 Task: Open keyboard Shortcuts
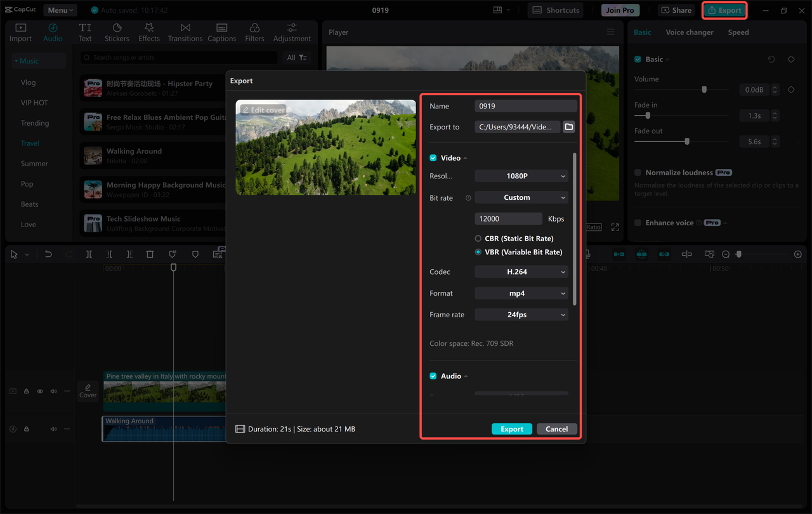(556, 10)
